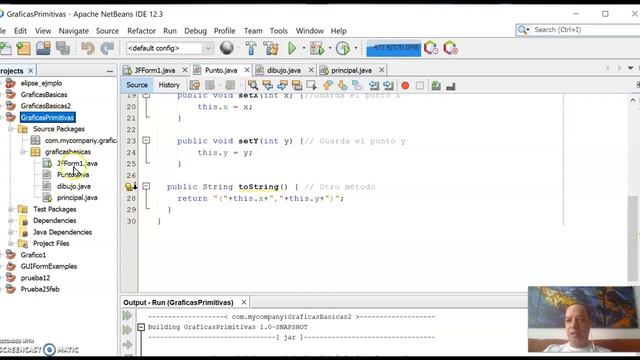This screenshot has height=360, width=640.
Task: Run project with green play icon
Action: click(292, 48)
